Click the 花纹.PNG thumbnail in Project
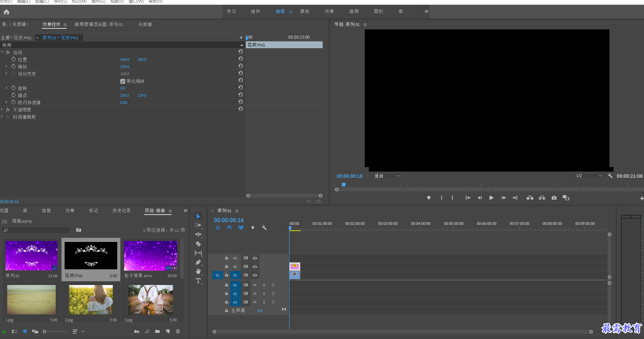Image resolution: width=644 pixels, height=339 pixels. [x=91, y=256]
